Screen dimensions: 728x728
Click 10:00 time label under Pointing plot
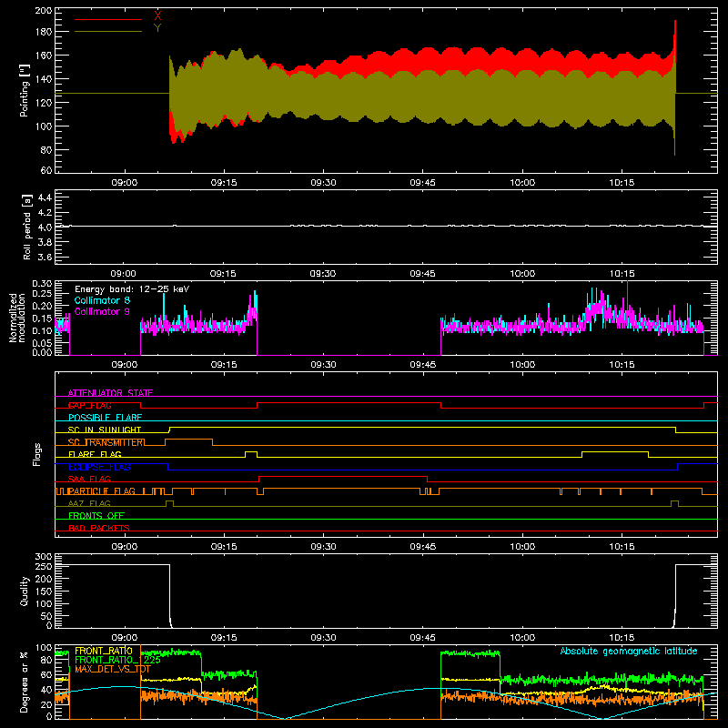[522, 183]
